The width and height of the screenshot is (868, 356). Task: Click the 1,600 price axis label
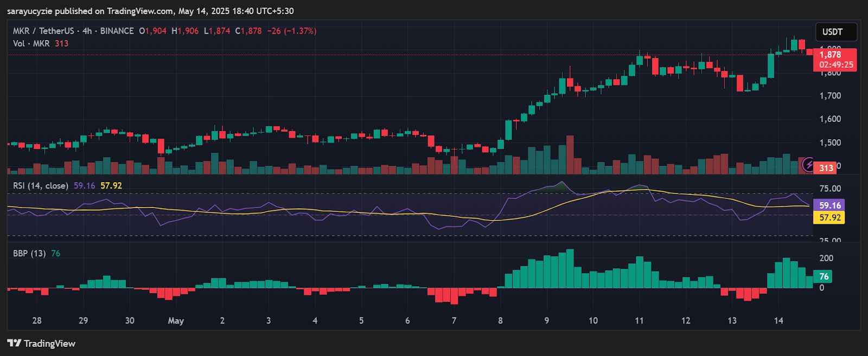click(x=830, y=119)
